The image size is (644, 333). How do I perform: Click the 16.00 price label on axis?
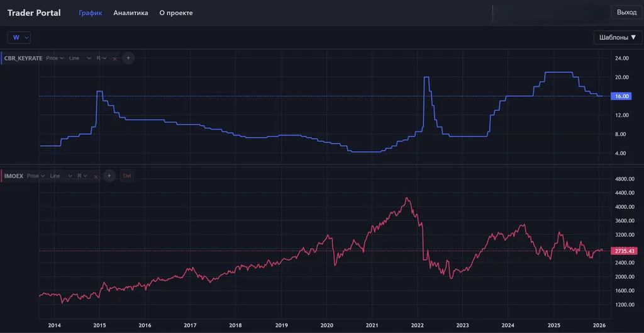(x=623, y=96)
